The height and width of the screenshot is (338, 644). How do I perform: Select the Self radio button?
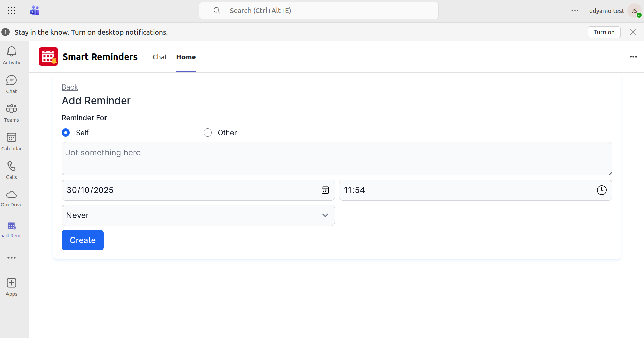pos(66,133)
